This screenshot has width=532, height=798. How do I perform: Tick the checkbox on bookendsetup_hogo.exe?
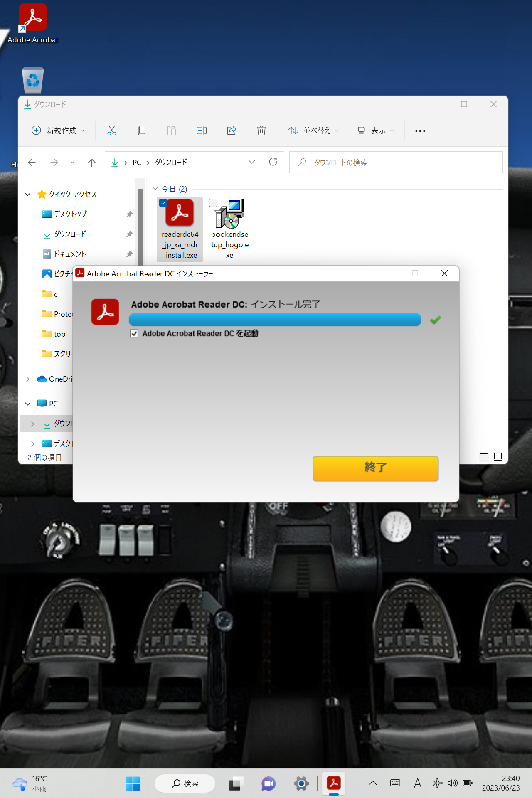[x=213, y=203]
